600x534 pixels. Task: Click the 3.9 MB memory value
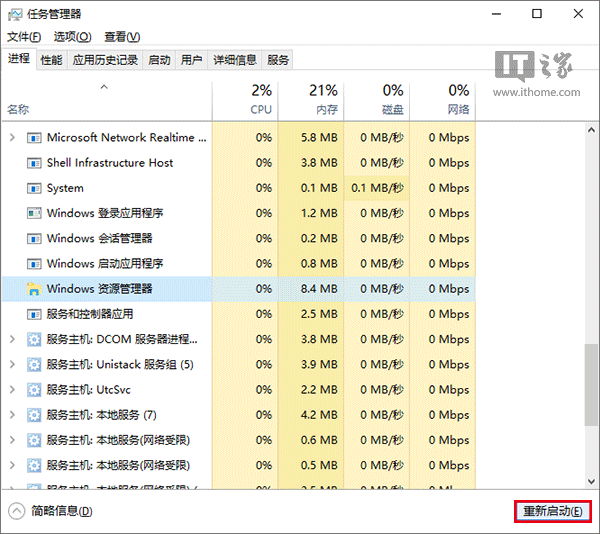click(319, 365)
